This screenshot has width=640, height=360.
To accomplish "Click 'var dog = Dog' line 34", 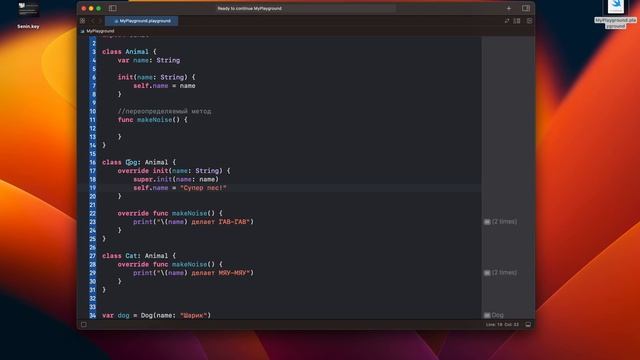I will pos(156,316).
